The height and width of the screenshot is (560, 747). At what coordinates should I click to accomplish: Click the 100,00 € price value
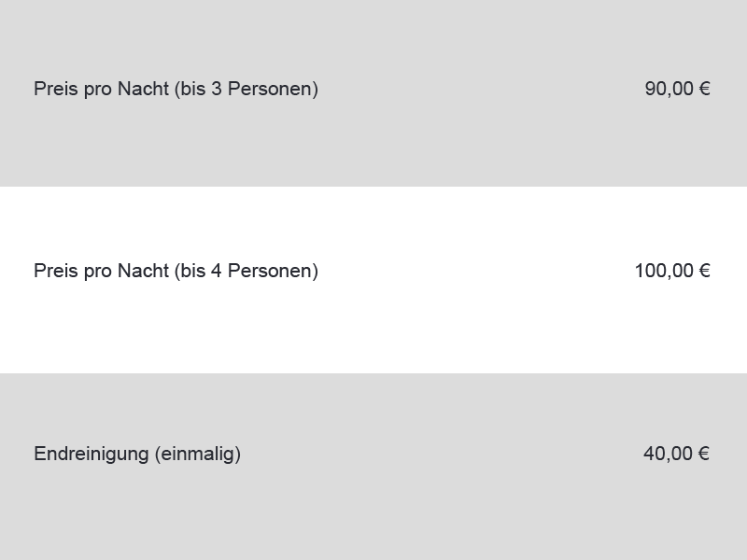point(672,271)
